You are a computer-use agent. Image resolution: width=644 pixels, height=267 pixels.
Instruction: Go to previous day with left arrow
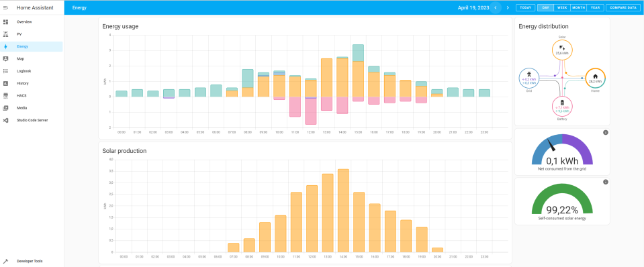496,8
